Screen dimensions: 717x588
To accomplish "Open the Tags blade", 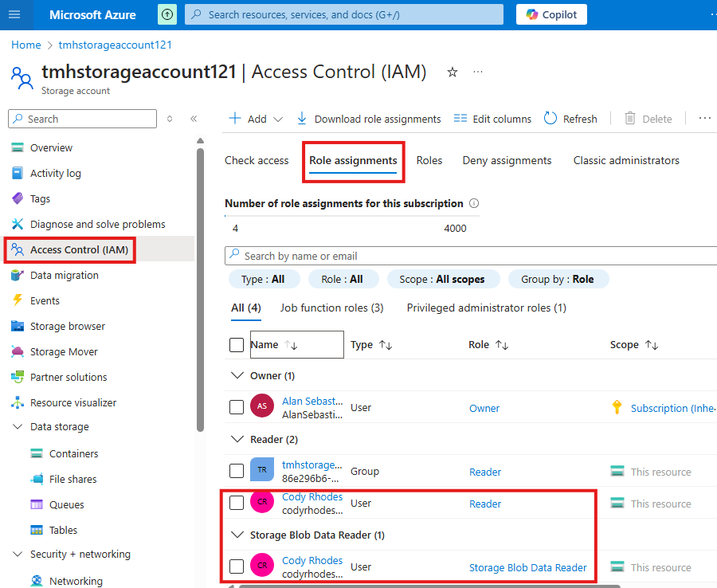I will (x=40, y=199).
